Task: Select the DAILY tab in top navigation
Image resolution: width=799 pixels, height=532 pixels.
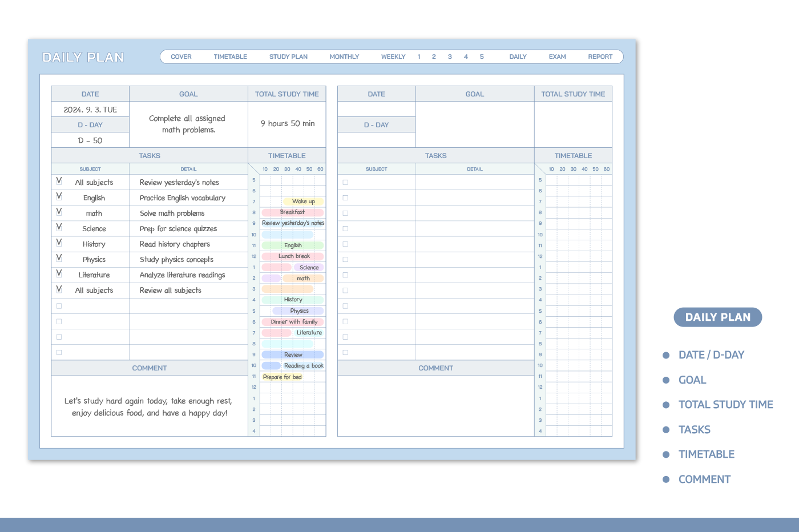Action: click(518, 57)
